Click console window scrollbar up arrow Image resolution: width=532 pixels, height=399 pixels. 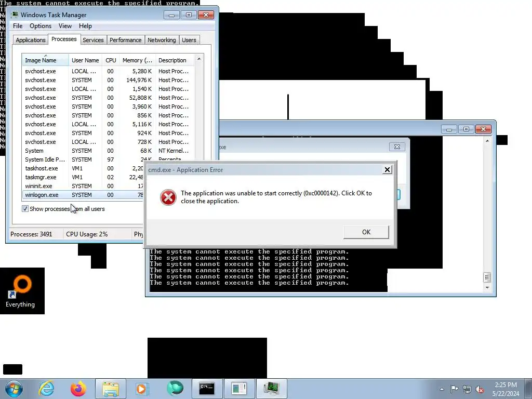point(487,140)
